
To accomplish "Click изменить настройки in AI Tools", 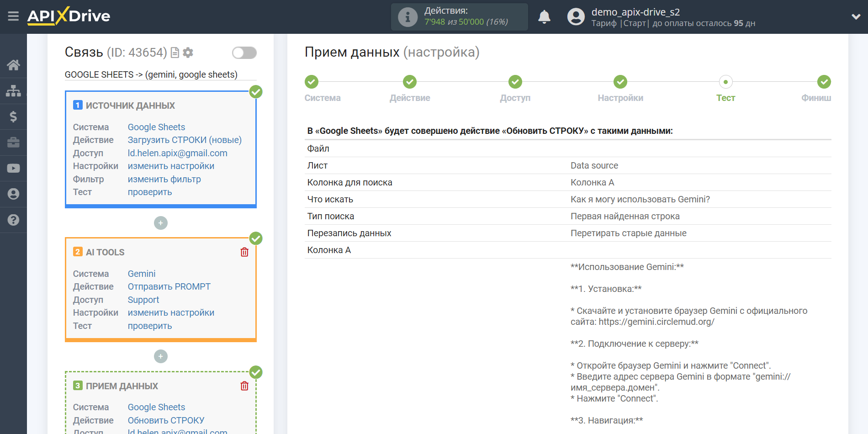I will click(171, 312).
